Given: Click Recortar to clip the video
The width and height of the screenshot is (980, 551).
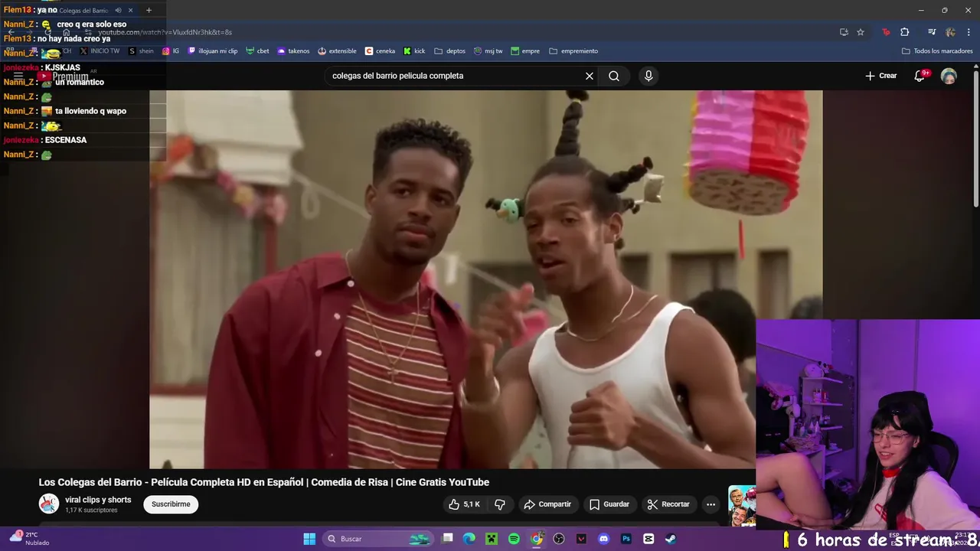Looking at the screenshot, I should coord(668,504).
